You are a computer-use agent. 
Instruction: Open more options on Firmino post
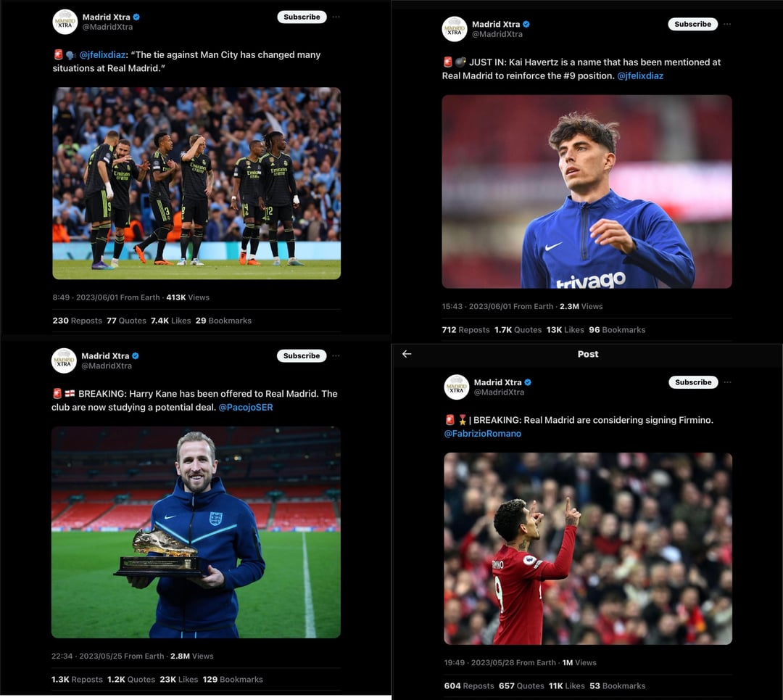[x=727, y=382]
